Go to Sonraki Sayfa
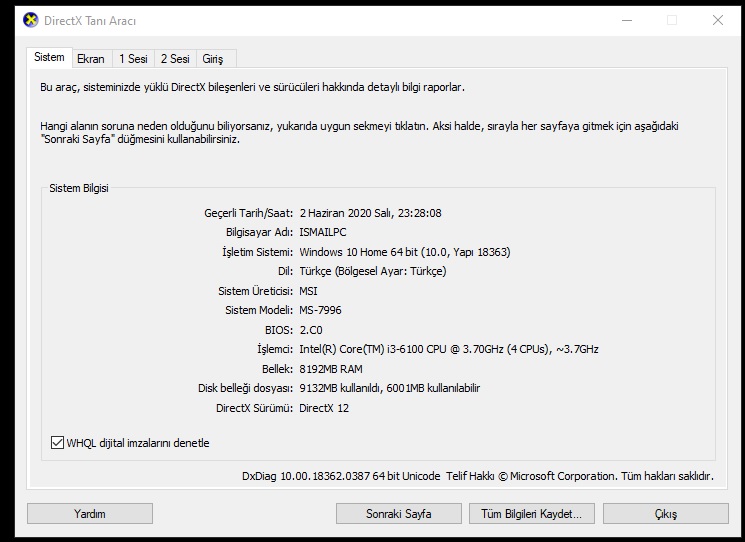 click(399, 513)
